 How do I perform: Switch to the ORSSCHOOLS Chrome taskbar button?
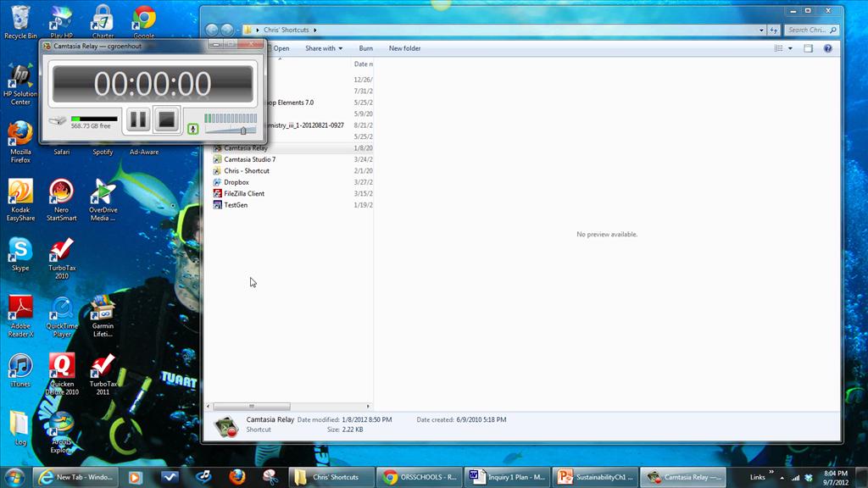pyautogui.click(x=419, y=477)
